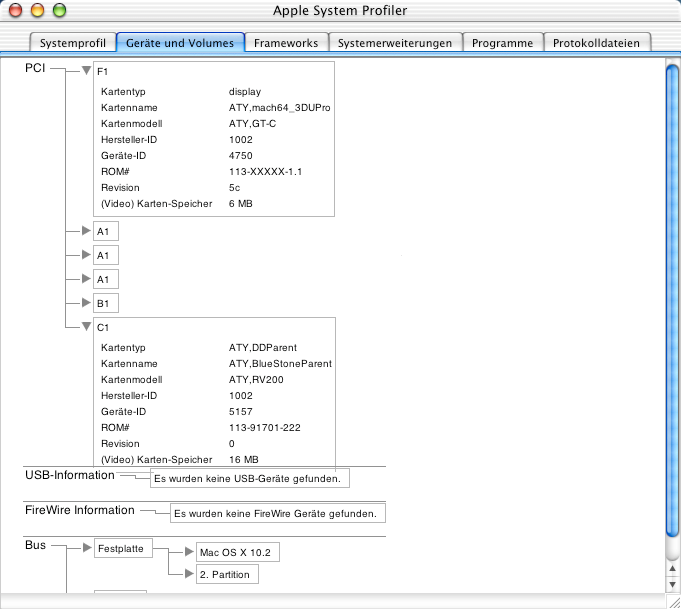Click the 'display' Kartentyp value
The image size is (681, 609).
click(245, 92)
